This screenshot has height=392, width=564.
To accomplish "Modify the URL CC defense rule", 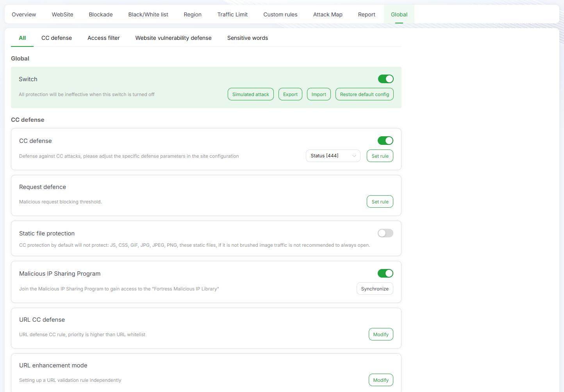I will (x=380, y=335).
